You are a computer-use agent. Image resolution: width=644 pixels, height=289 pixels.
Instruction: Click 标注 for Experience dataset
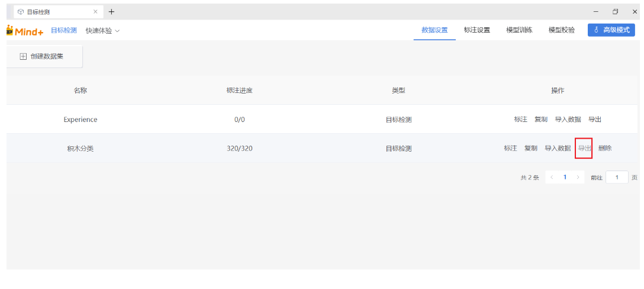coord(520,119)
